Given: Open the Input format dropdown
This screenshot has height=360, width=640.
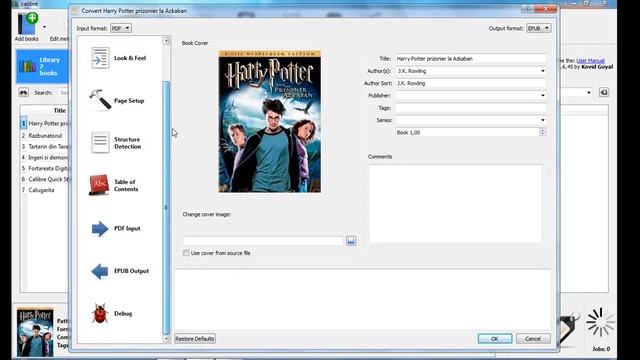Looking at the screenshot, I should [x=121, y=28].
